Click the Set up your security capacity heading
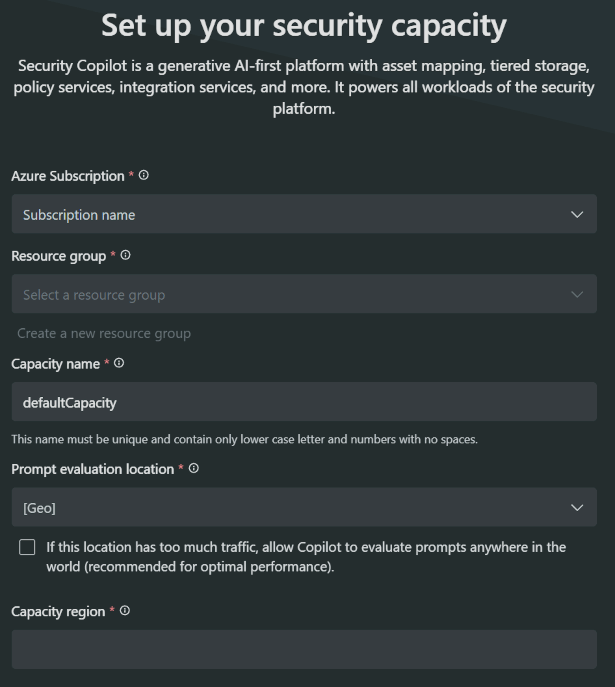This screenshot has height=687, width=615. pyautogui.click(x=304, y=25)
